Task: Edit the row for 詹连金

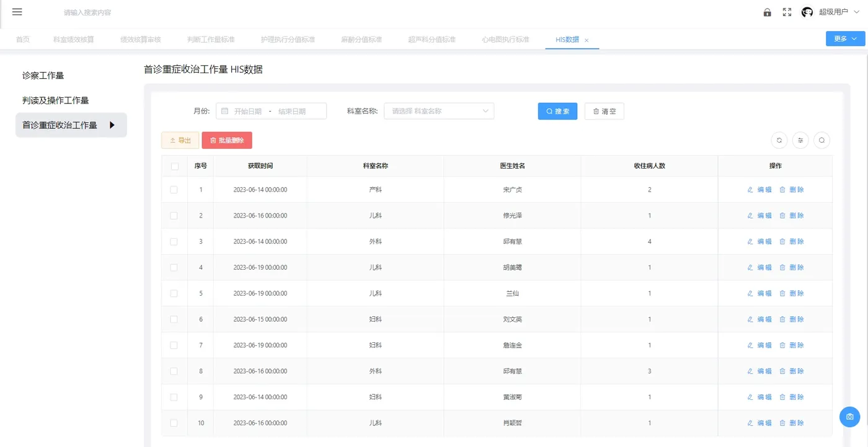Action: pyautogui.click(x=759, y=345)
